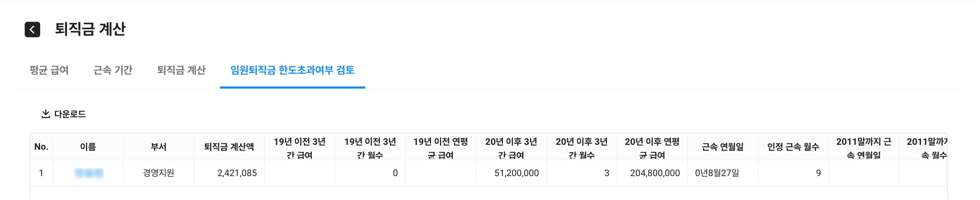Click the download arrow icon

(x=46, y=114)
